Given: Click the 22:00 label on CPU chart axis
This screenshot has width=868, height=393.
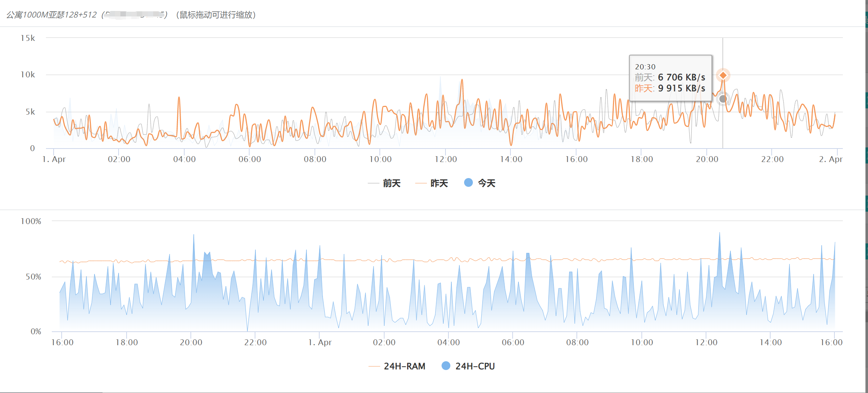Looking at the screenshot, I should (255, 342).
